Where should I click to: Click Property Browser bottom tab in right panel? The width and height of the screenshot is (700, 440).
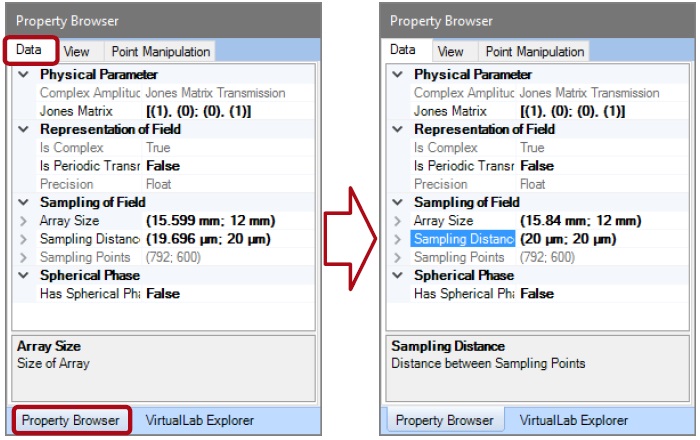441,420
